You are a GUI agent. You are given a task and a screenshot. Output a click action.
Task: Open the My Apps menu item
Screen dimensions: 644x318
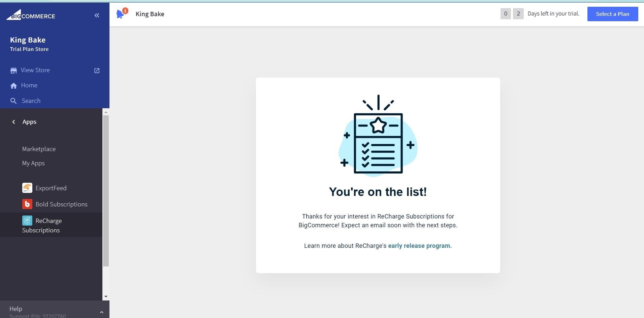tap(33, 163)
